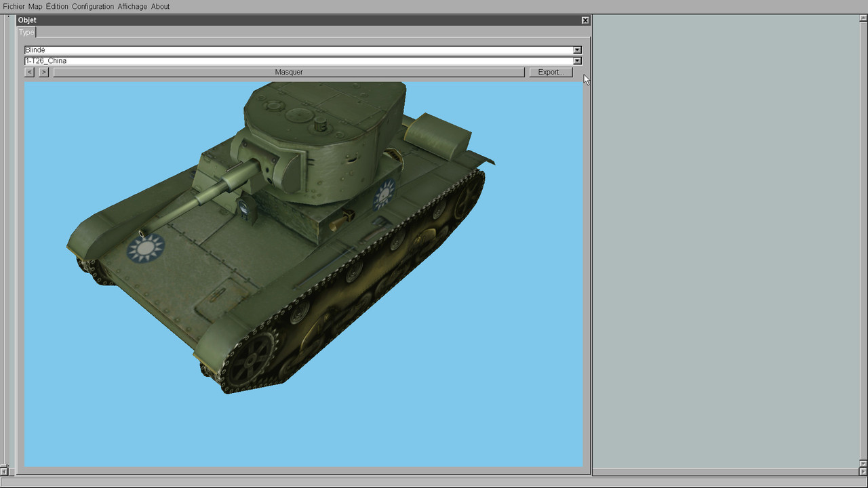The height and width of the screenshot is (488, 868).
Task: Open the Map menu
Action: (35, 6)
